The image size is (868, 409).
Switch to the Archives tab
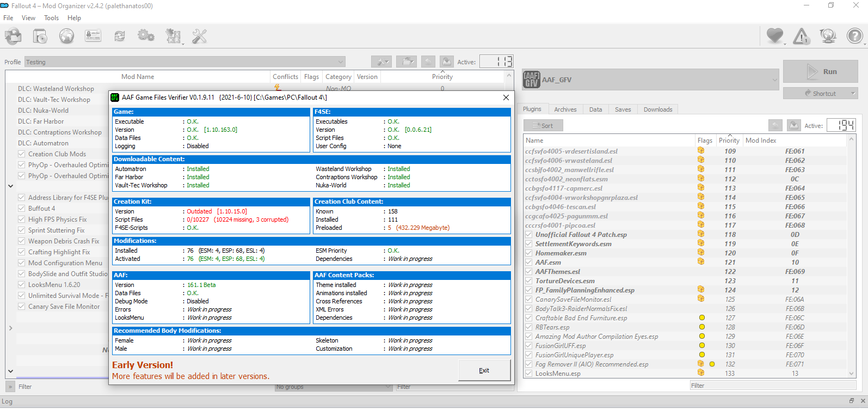[565, 109]
